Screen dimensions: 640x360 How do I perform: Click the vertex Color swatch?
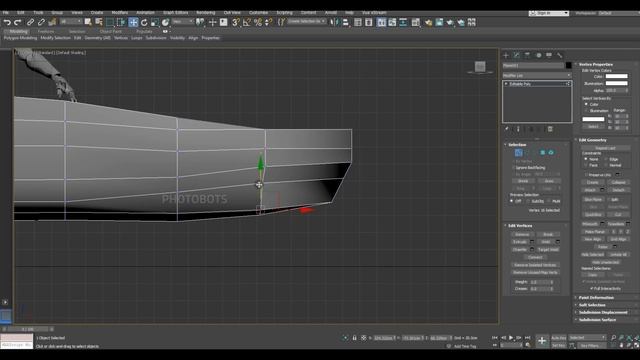(616, 76)
